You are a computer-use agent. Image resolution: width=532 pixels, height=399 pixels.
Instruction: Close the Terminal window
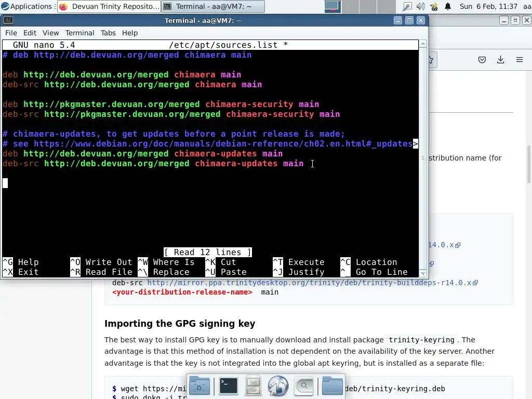[x=421, y=20]
